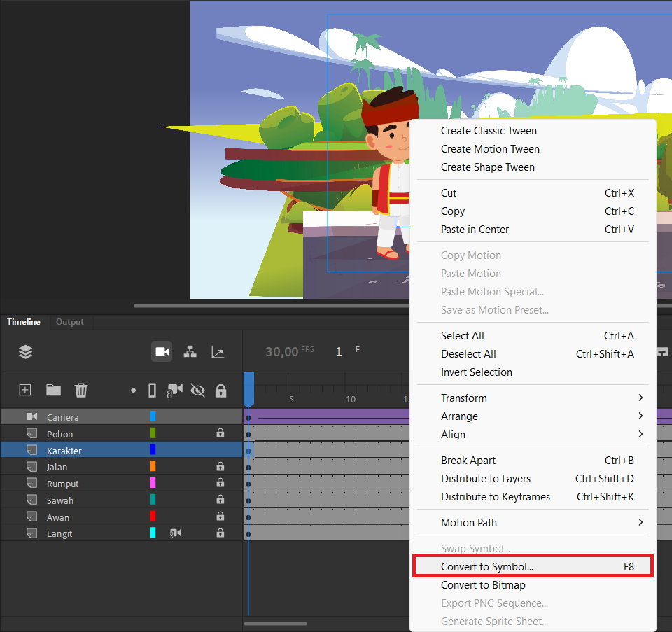The image size is (672, 632).
Task: Click the Karakter layer blue color swatch
Action: tap(153, 449)
